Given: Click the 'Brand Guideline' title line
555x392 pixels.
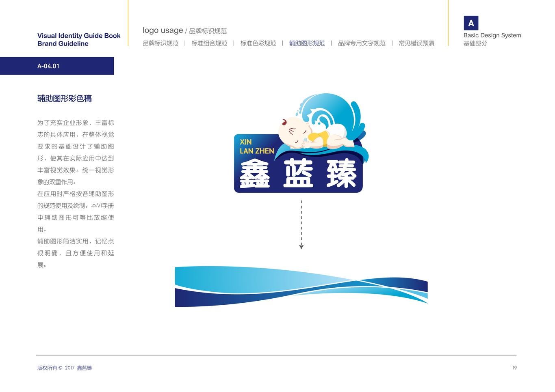Looking at the screenshot, I should [x=63, y=43].
